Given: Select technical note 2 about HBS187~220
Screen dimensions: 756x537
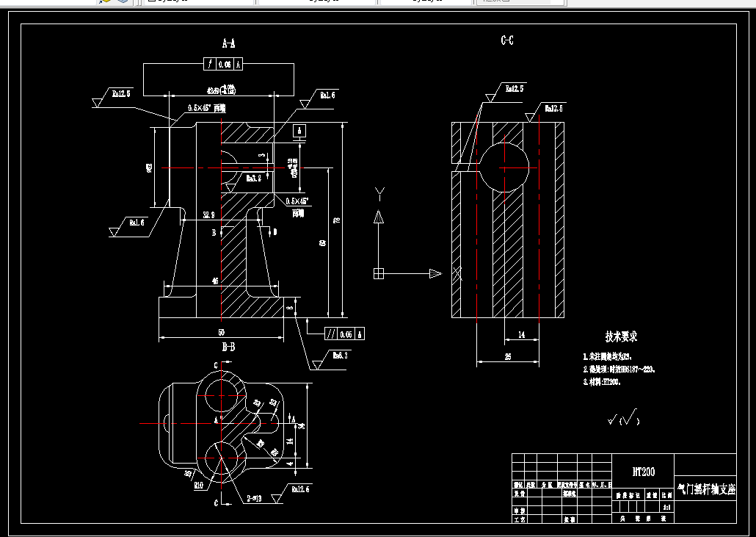Looking at the screenshot, I should pos(619,370).
